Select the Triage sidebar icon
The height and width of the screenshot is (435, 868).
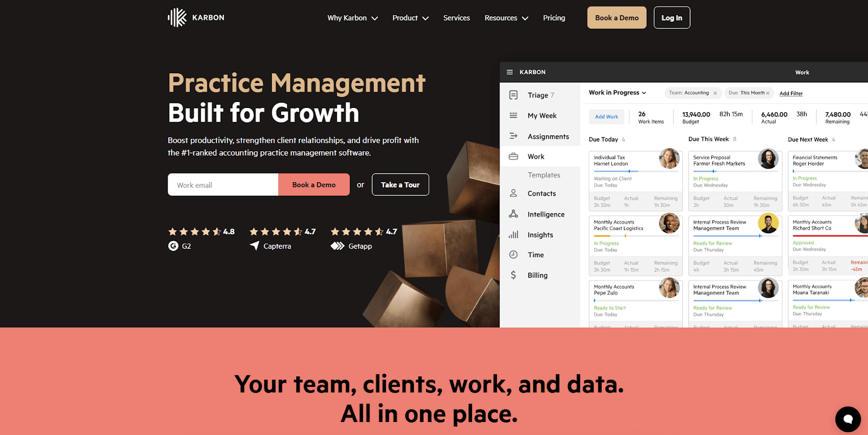[x=513, y=95]
